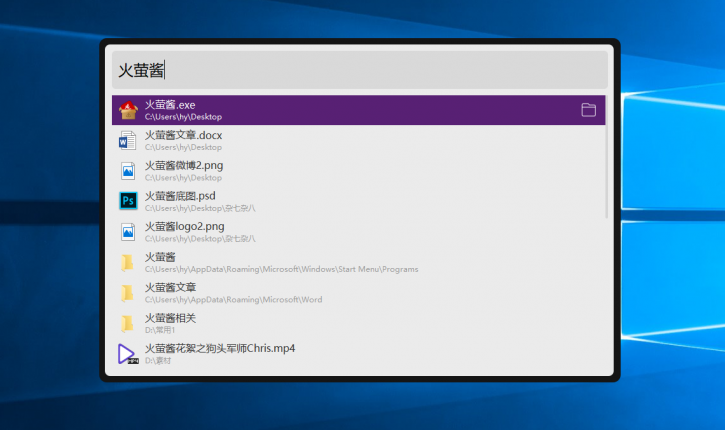This screenshot has height=430, width=725.
Task: Click the image icon of 火萤酱微博2.png
Action: click(128, 171)
